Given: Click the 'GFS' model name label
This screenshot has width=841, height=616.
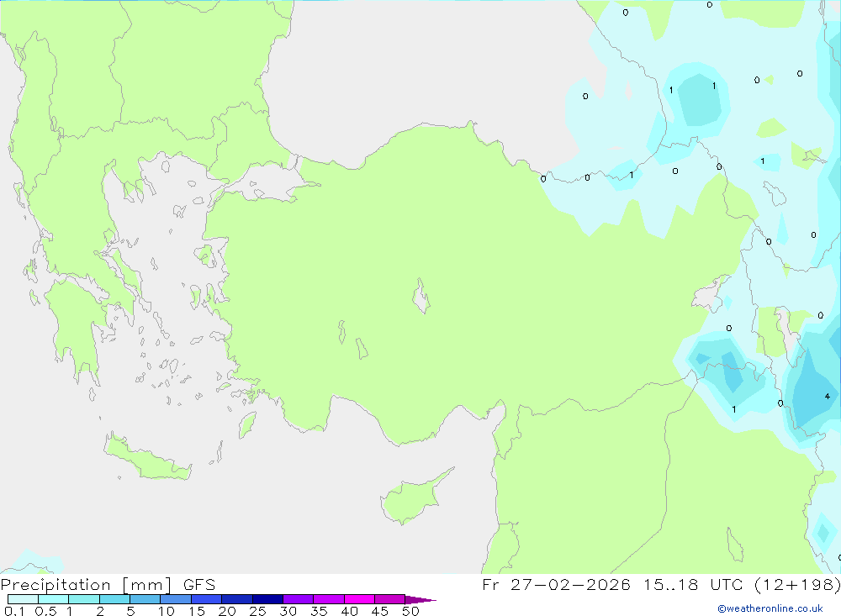Looking at the screenshot, I should (x=199, y=584).
